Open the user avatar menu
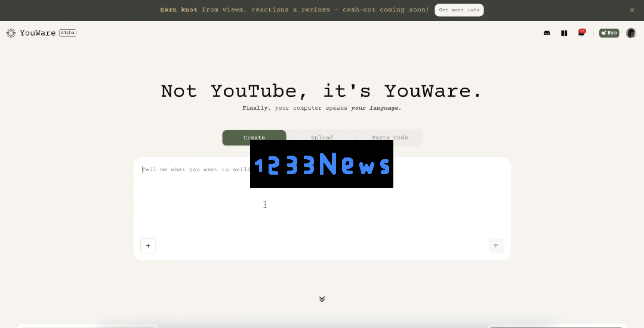Screen dimensions: 644x328 pyautogui.click(x=631, y=33)
